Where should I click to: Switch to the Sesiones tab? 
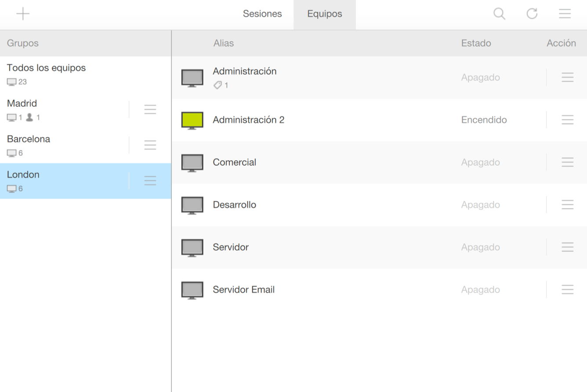tap(262, 14)
